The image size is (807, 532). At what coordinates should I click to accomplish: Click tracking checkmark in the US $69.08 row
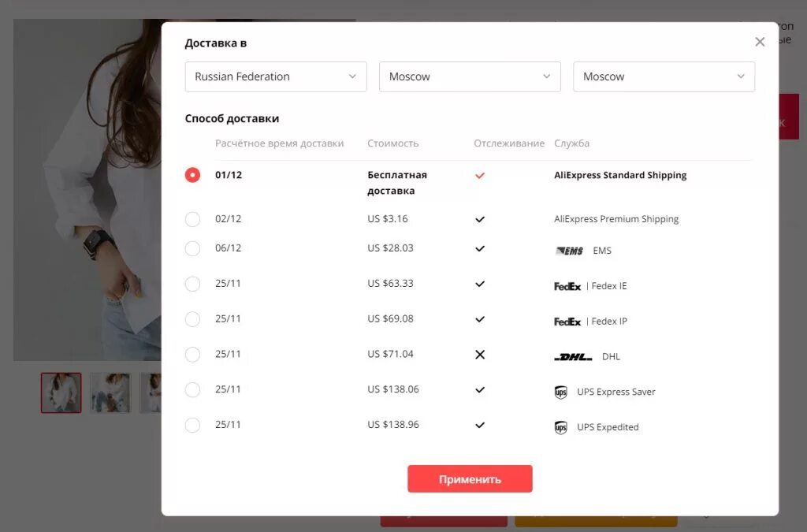point(480,319)
